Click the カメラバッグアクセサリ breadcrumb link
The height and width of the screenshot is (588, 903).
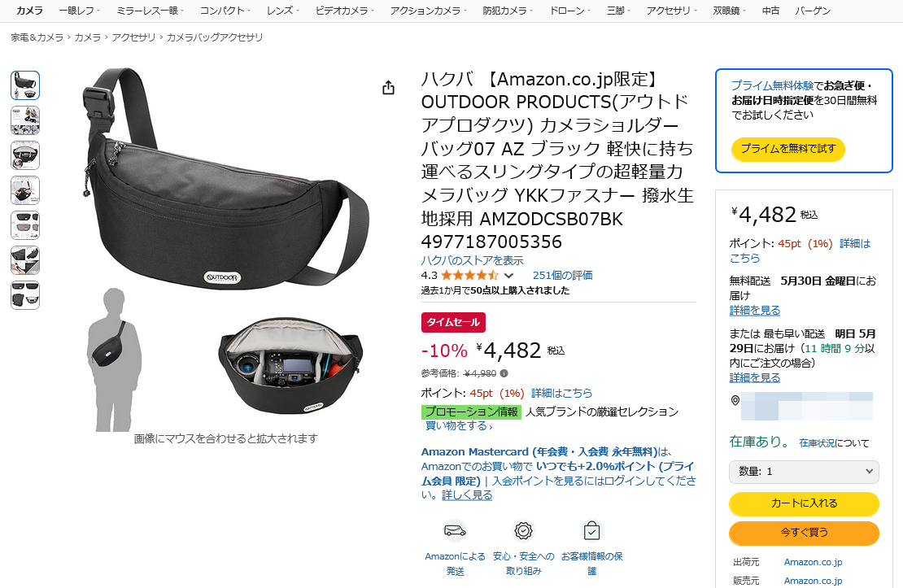coord(215,37)
